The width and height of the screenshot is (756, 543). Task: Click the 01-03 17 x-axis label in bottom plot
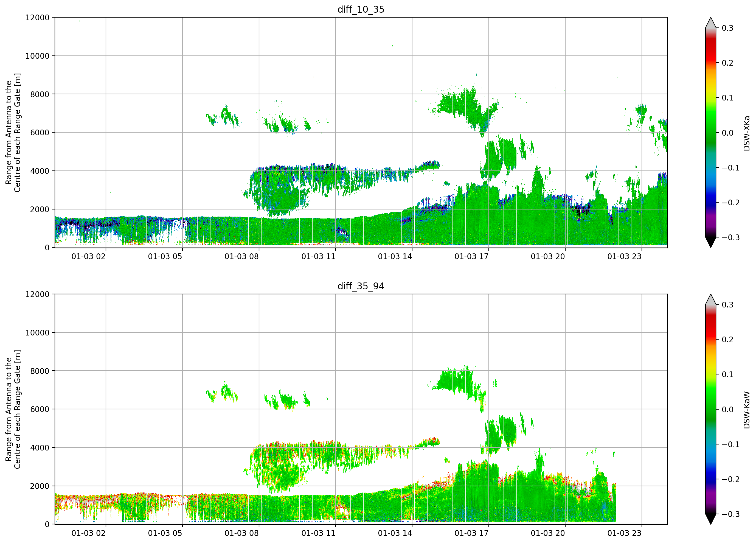click(471, 533)
